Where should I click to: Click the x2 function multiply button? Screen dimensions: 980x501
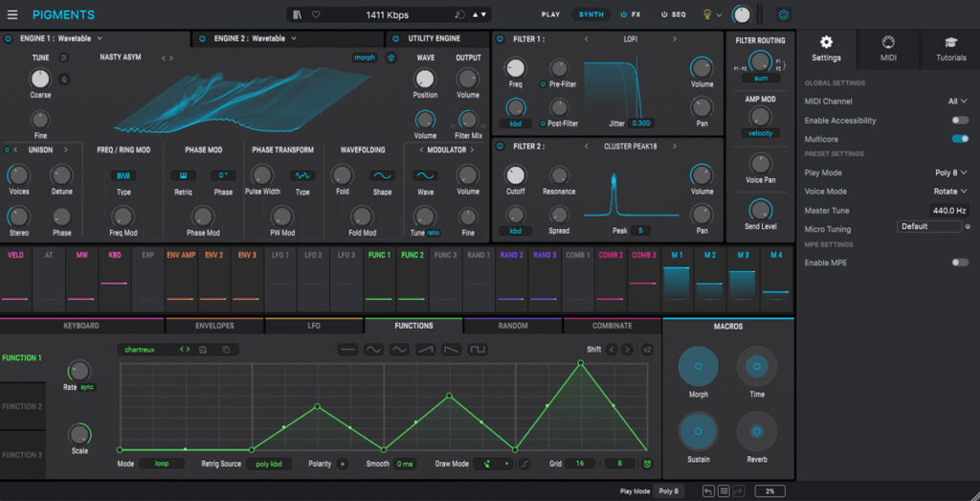tap(646, 350)
